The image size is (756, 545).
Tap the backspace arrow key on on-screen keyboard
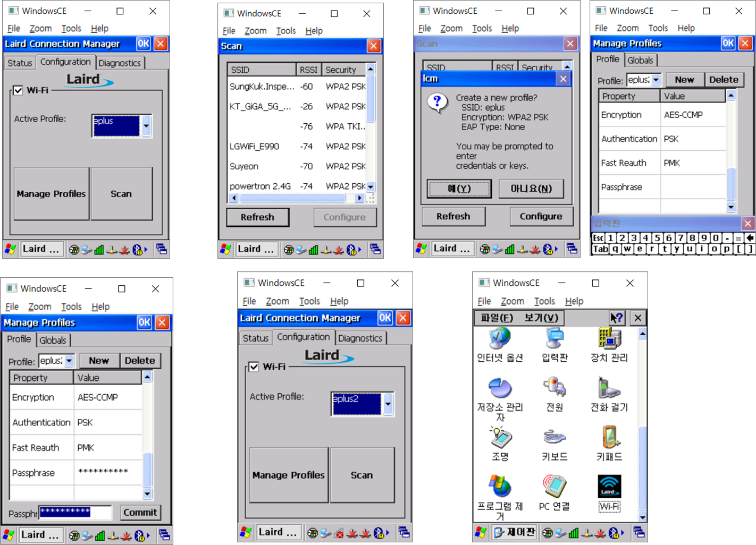750,238
